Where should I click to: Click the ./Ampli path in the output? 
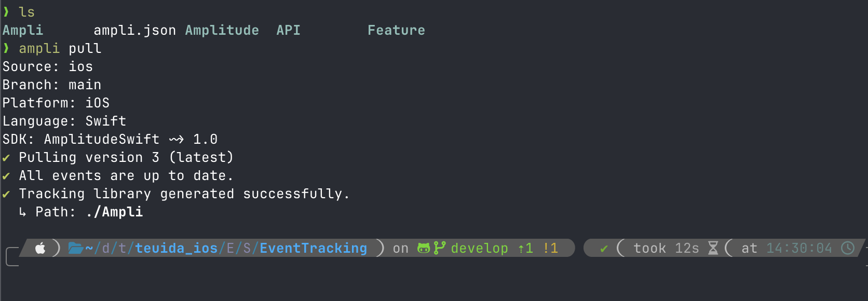pyautogui.click(x=114, y=212)
